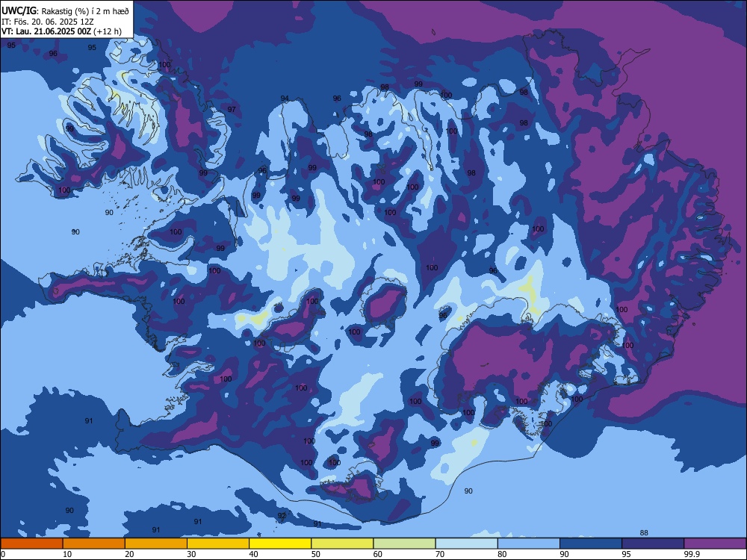Select the bright yellow 40–50 legend swatch

point(280,544)
